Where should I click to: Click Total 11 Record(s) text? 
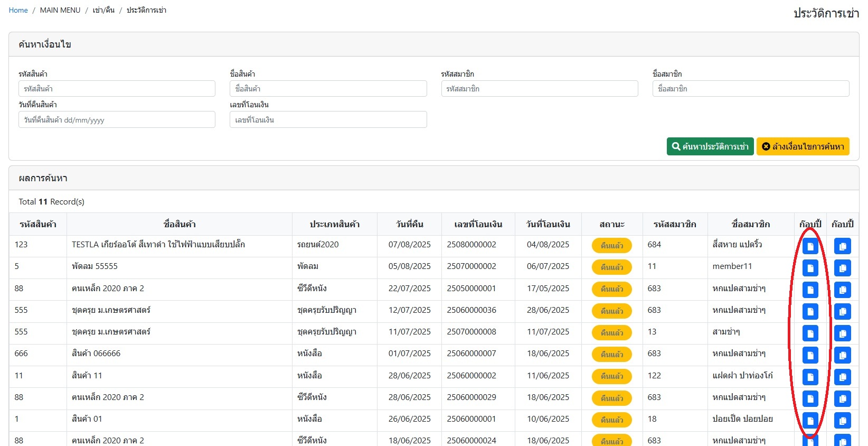(51, 202)
